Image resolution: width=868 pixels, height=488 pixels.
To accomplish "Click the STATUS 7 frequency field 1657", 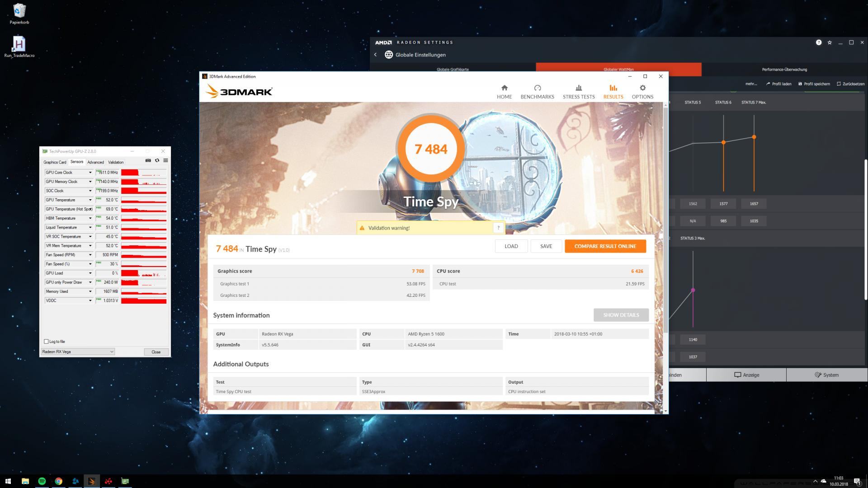I will point(754,204).
